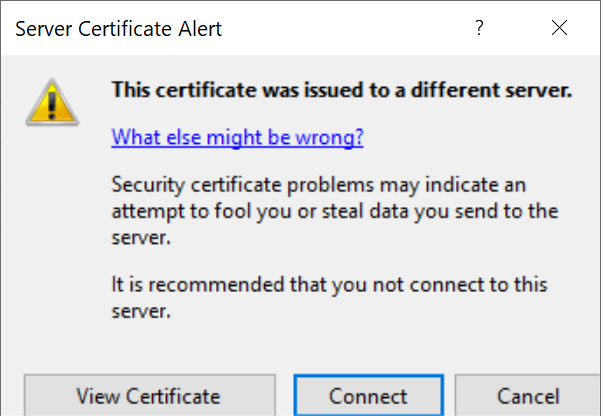Click the line starting "attempt to fool you"
This screenshot has width=601, height=416.
pos(334,212)
